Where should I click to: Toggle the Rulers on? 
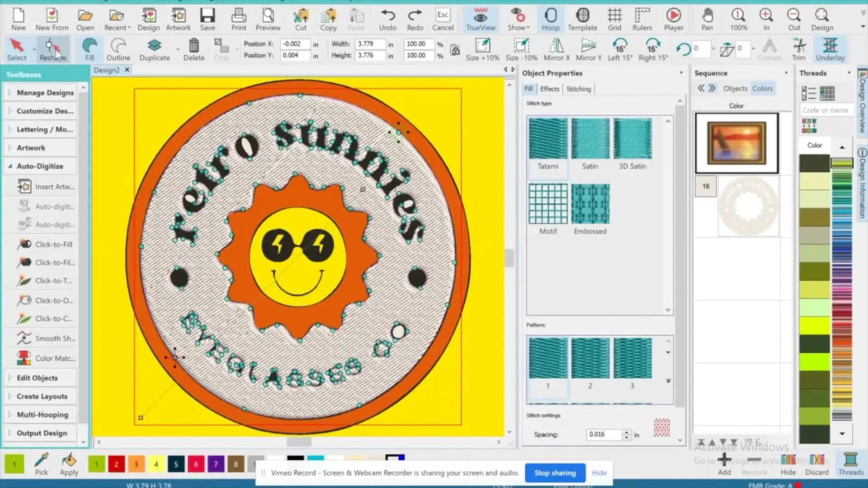642,19
